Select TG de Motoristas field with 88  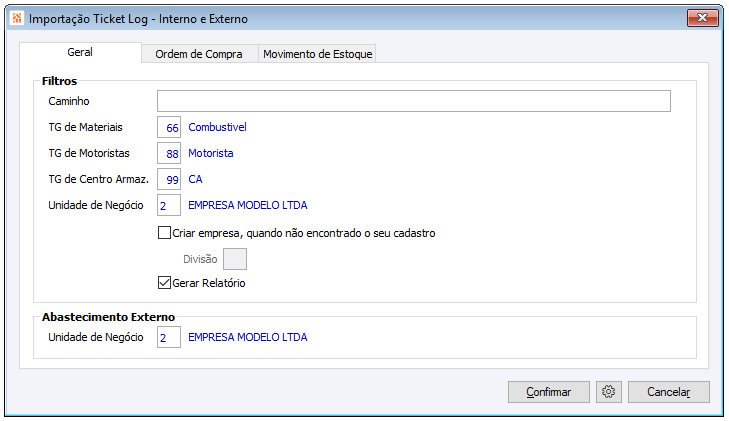point(169,153)
